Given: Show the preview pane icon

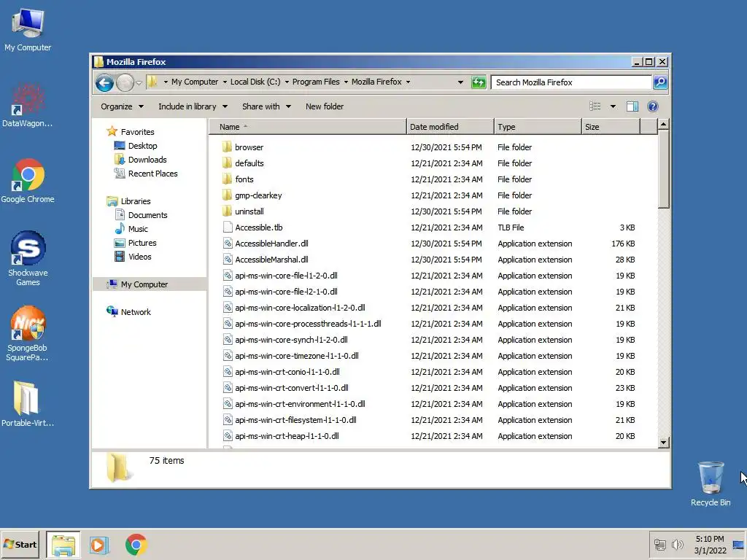Looking at the screenshot, I should click(632, 106).
